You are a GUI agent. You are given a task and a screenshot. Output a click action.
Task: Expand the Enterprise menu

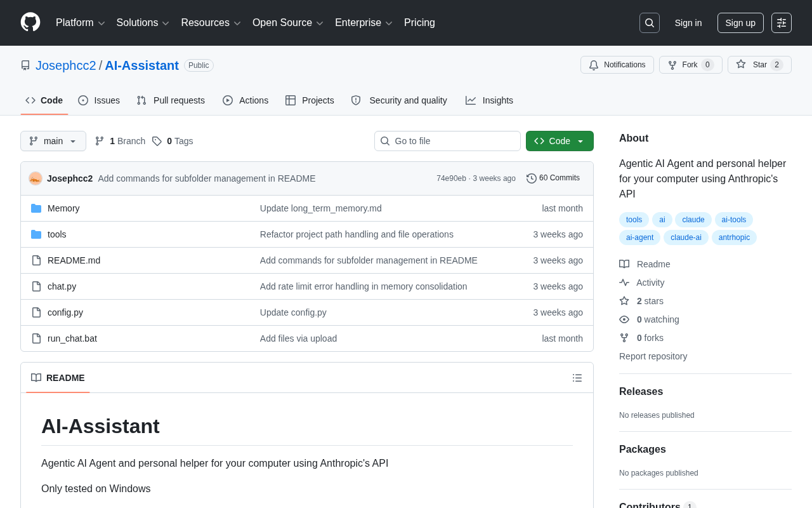click(364, 23)
